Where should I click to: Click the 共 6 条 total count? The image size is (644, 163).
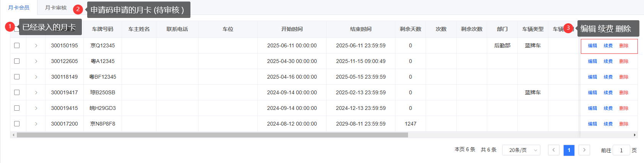pyautogui.click(x=488, y=150)
